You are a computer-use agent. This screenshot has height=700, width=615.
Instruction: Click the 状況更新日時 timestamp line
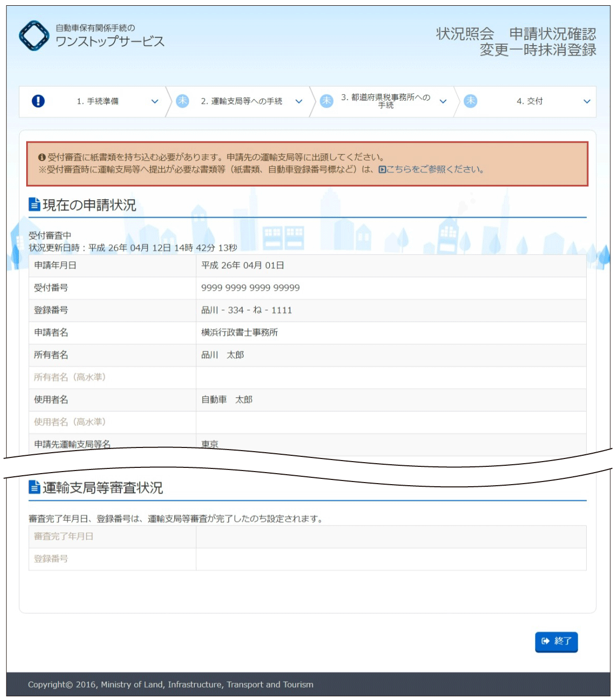click(133, 248)
